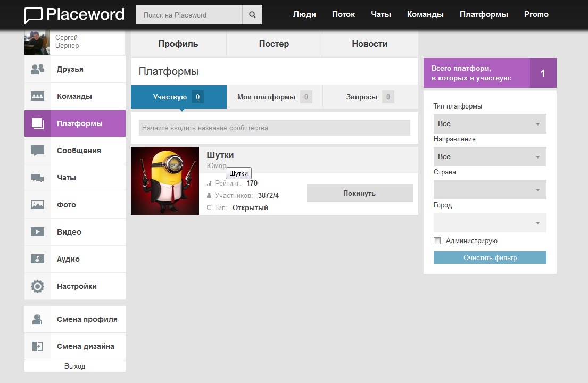
Task: Focus the Поиск на Placeword search field
Action: [189, 14]
